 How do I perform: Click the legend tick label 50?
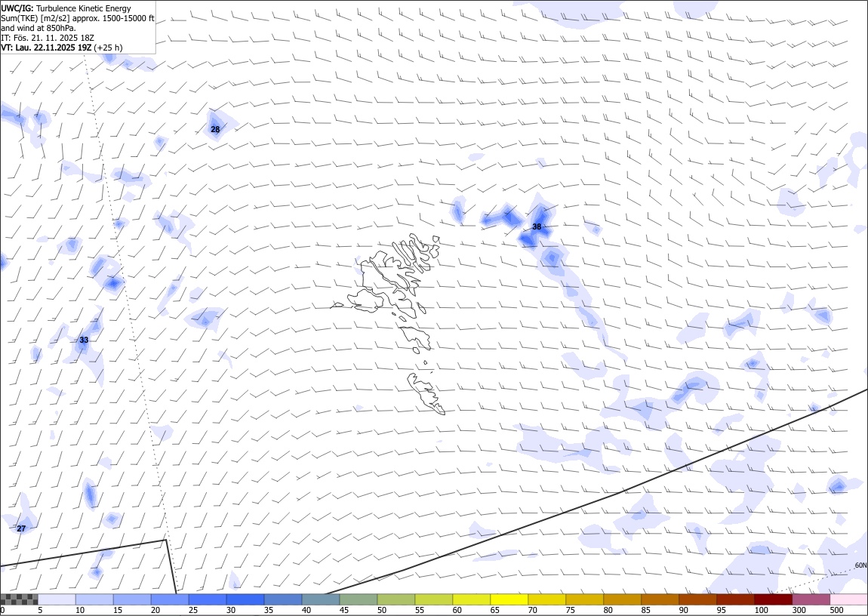coord(381,610)
